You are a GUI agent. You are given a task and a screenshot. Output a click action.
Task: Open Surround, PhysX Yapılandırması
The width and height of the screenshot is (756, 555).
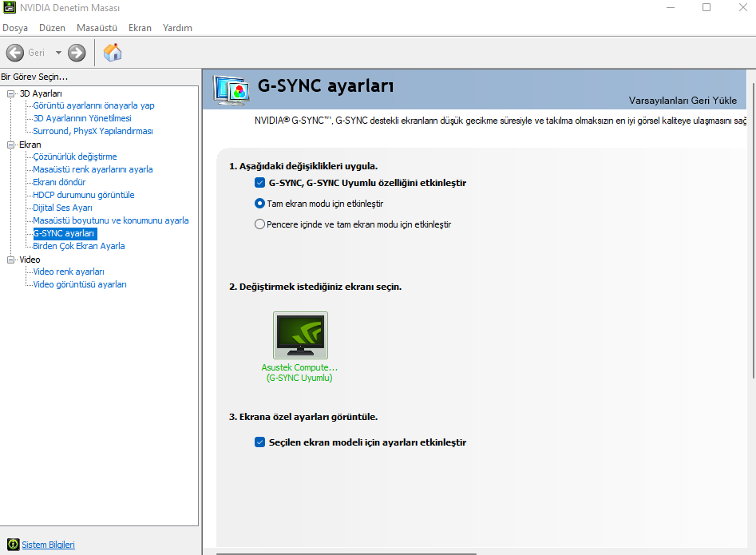point(93,131)
